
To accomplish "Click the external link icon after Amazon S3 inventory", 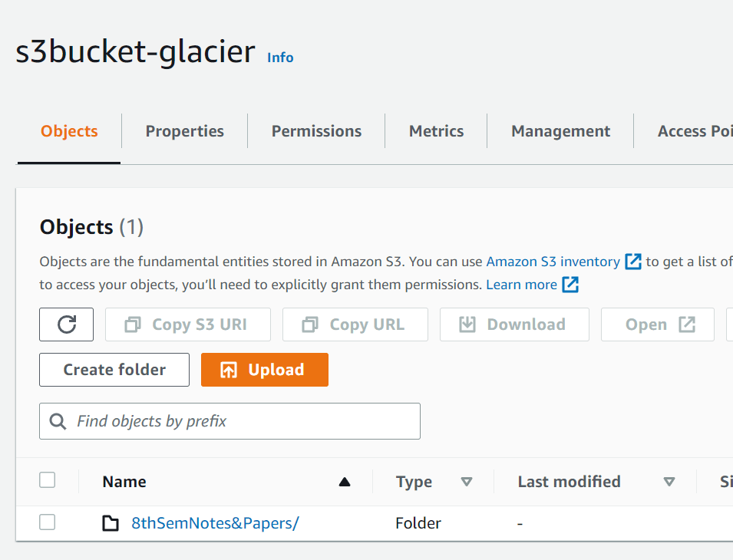I will tap(633, 262).
